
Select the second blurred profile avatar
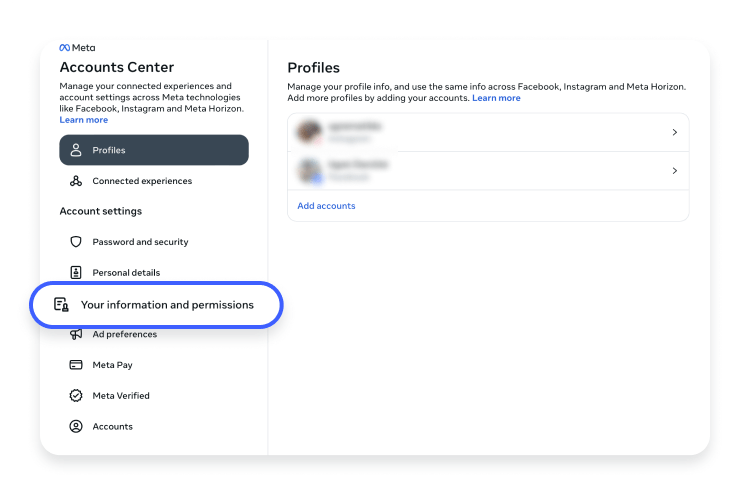309,170
